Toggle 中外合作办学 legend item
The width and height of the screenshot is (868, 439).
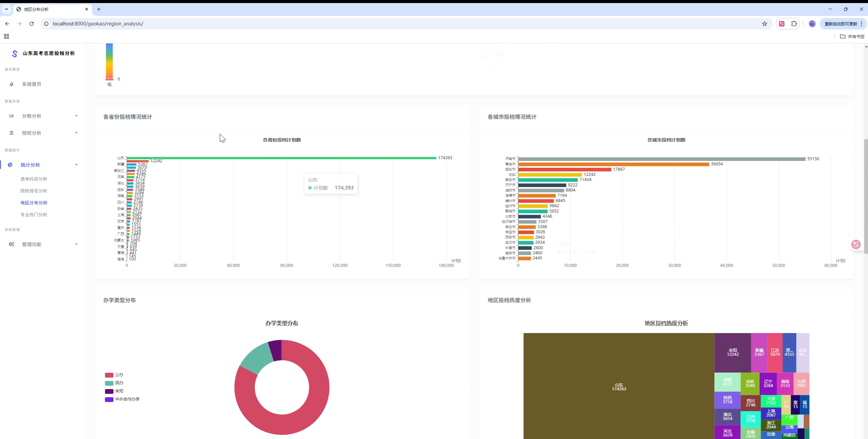122,400
